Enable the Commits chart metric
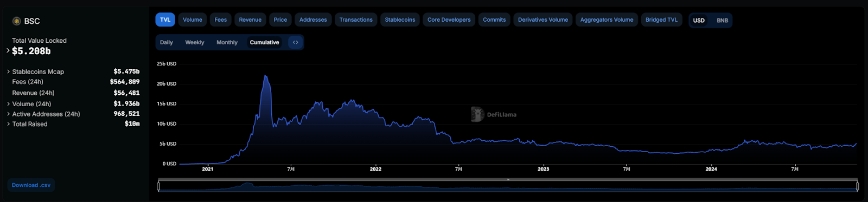Screen dimensions: 868x202 pyautogui.click(x=494, y=19)
